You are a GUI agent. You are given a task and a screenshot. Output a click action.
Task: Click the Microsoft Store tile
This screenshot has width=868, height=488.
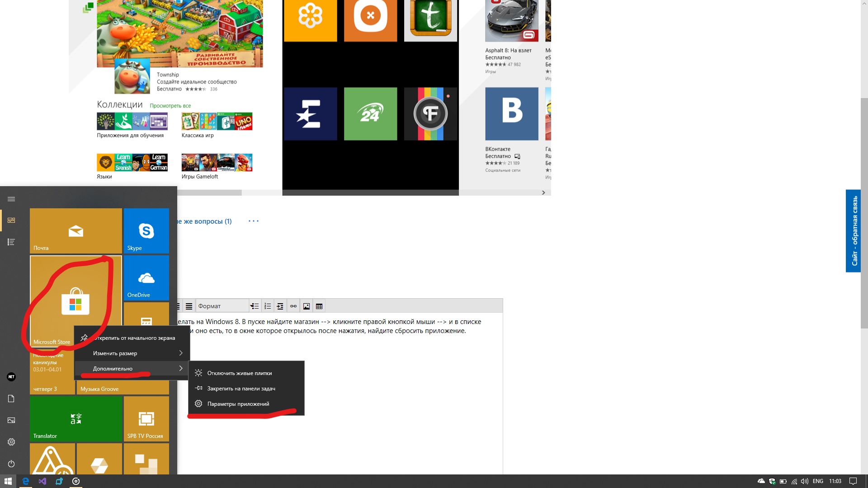tap(75, 301)
